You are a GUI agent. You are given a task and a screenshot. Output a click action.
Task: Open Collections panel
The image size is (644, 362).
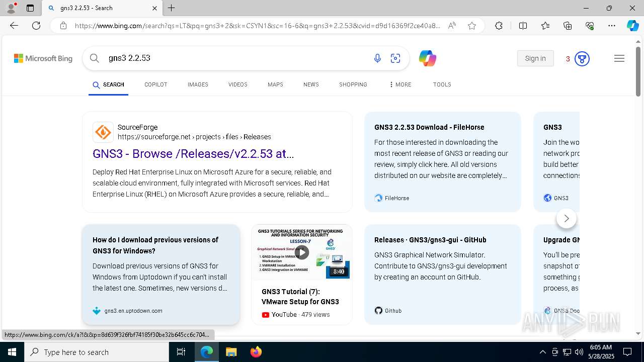(568, 26)
